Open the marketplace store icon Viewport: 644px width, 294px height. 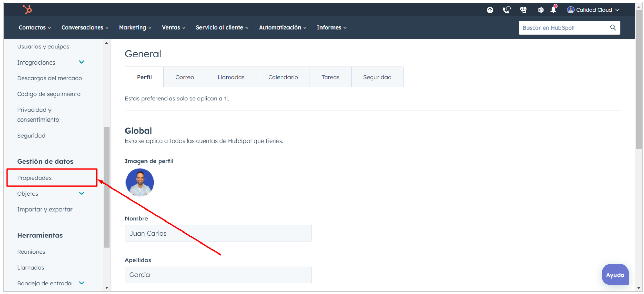click(523, 10)
